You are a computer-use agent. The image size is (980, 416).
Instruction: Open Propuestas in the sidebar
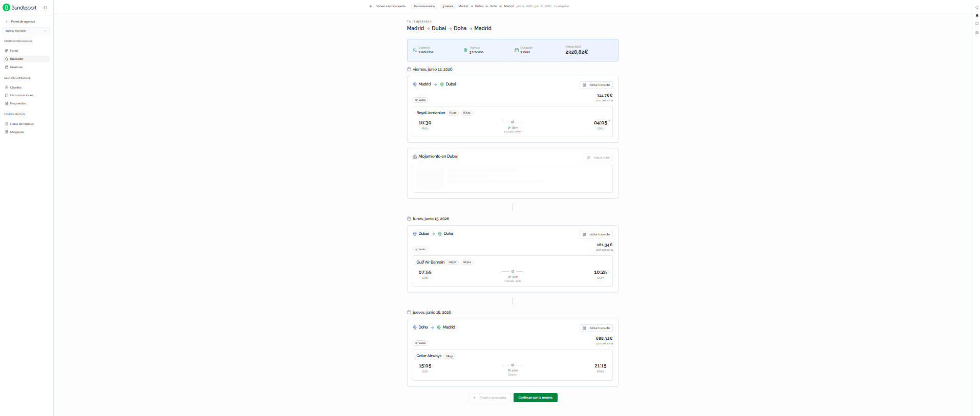click(x=27, y=103)
